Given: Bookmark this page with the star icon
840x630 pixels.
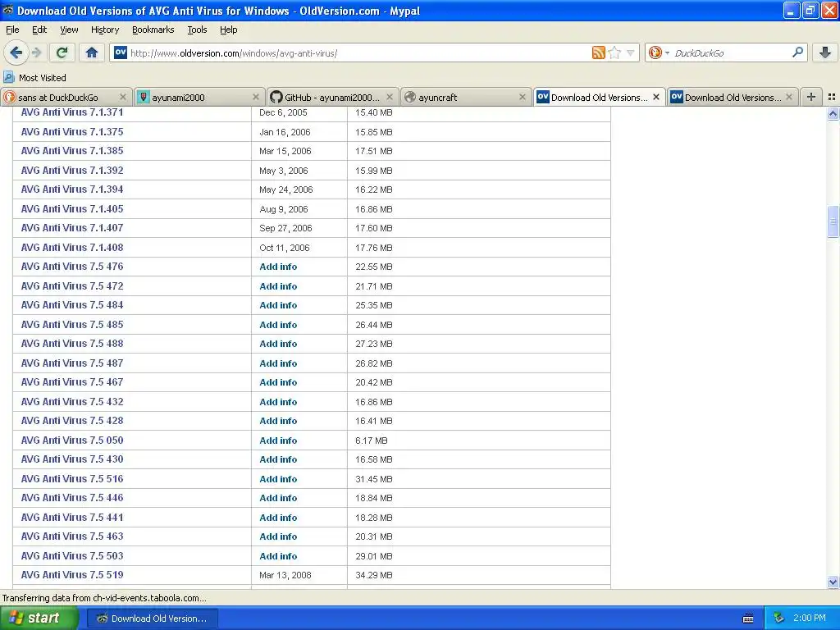Looking at the screenshot, I should point(614,52).
